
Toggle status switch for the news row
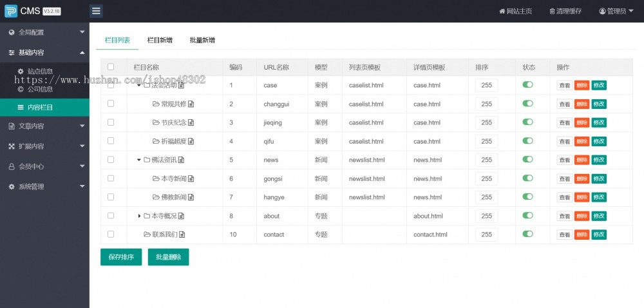point(528,159)
